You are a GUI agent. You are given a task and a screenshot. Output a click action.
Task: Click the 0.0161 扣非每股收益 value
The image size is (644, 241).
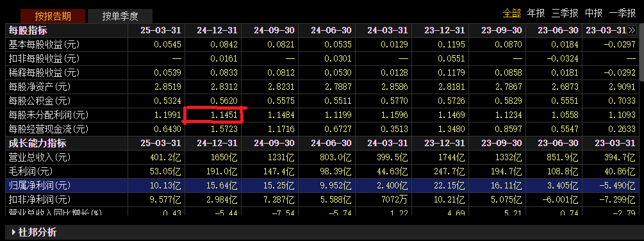[224, 59]
